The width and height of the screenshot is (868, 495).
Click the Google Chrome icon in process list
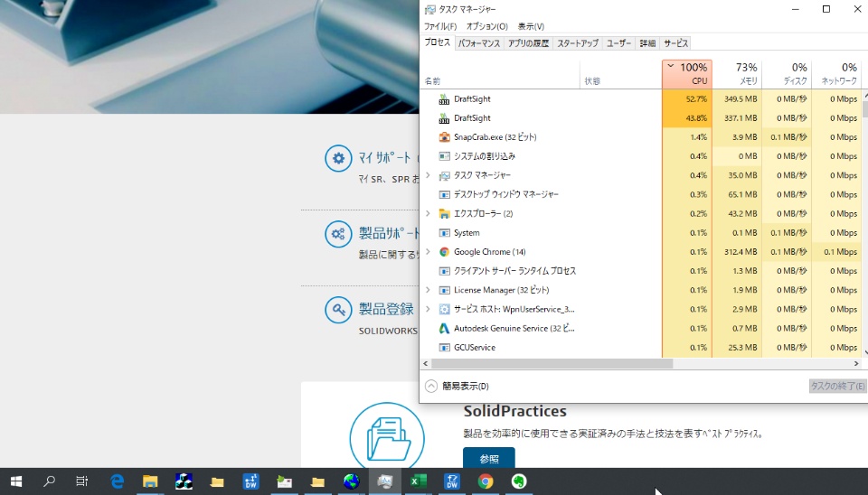[x=444, y=252]
